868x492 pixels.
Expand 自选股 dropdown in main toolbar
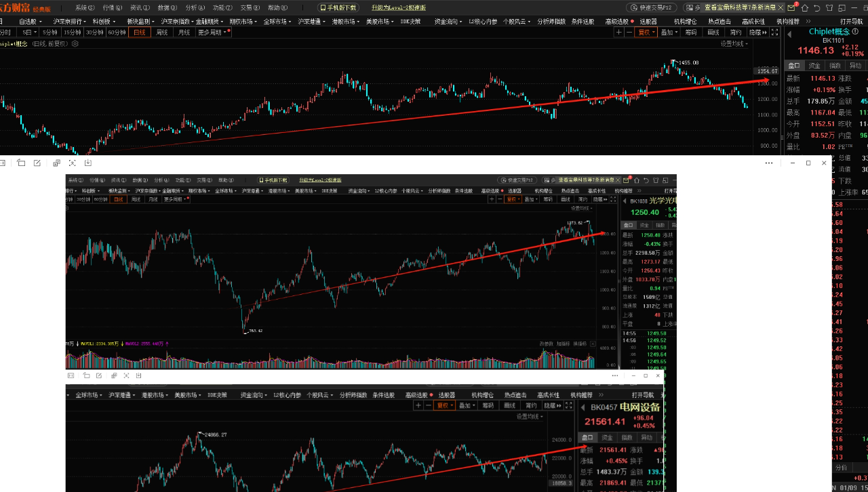click(31, 21)
